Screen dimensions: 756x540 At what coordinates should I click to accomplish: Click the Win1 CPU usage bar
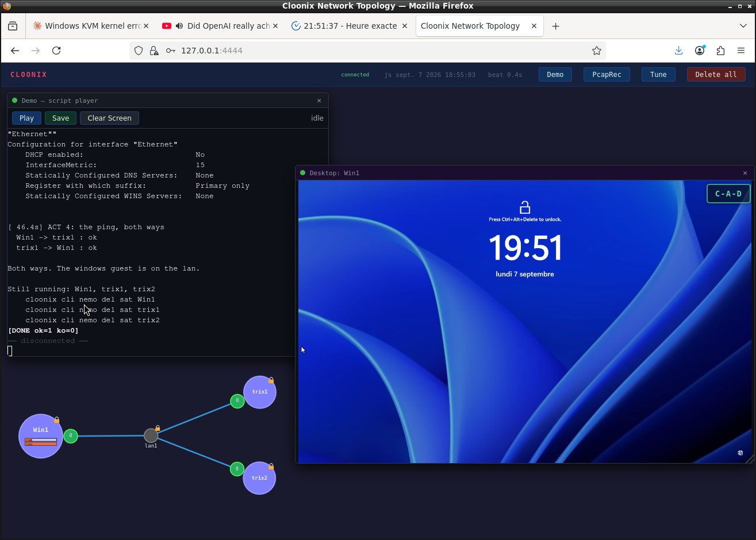41,444
